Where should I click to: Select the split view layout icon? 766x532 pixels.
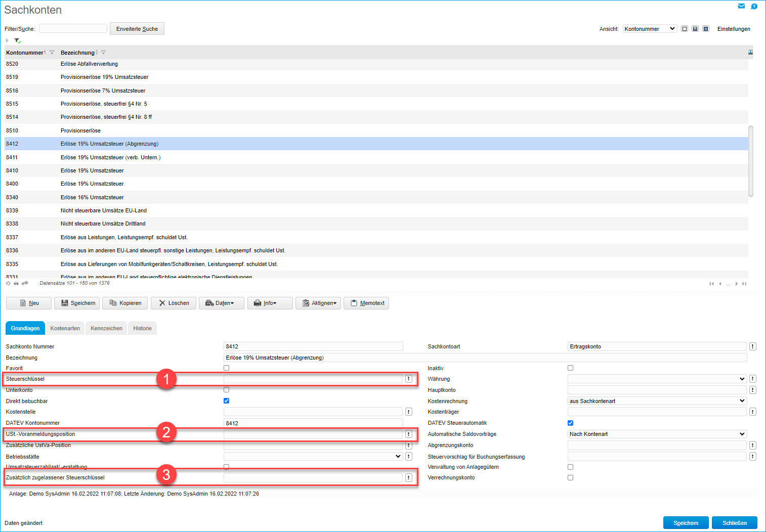tap(695, 29)
